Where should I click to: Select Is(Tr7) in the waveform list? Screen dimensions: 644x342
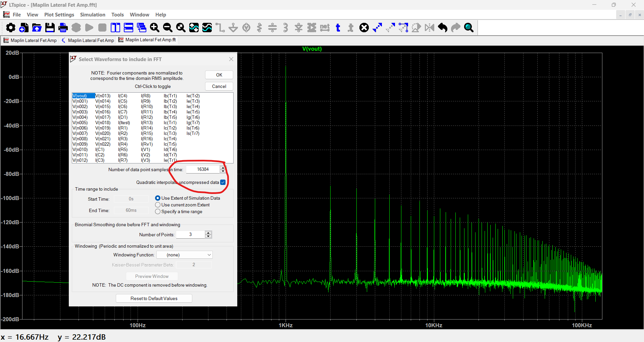[193, 134]
